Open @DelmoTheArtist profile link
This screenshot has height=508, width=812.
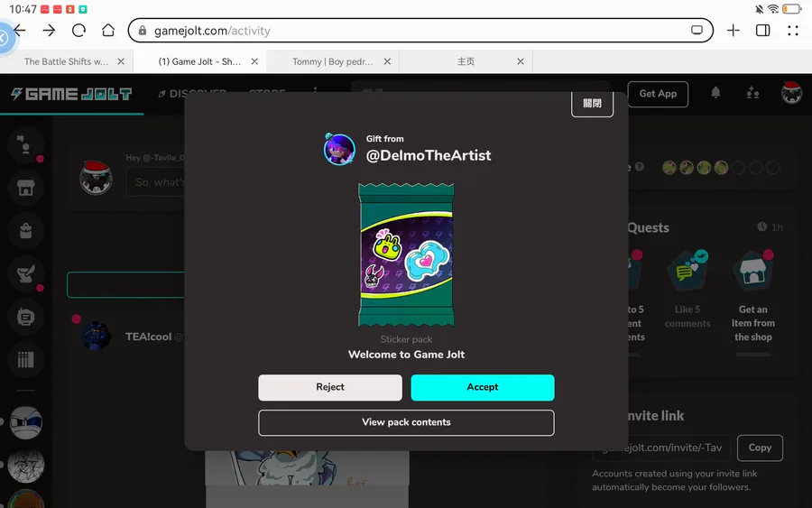pos(429,155)
